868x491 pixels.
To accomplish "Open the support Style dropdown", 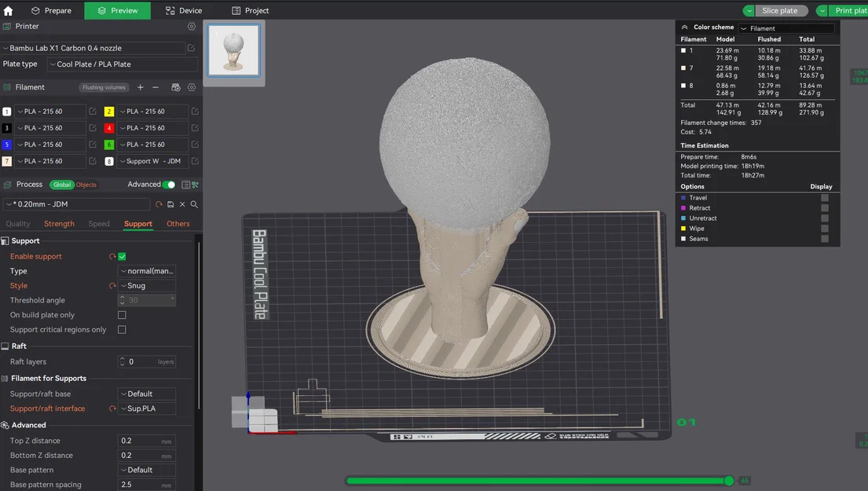I will (x=147, y=286).
